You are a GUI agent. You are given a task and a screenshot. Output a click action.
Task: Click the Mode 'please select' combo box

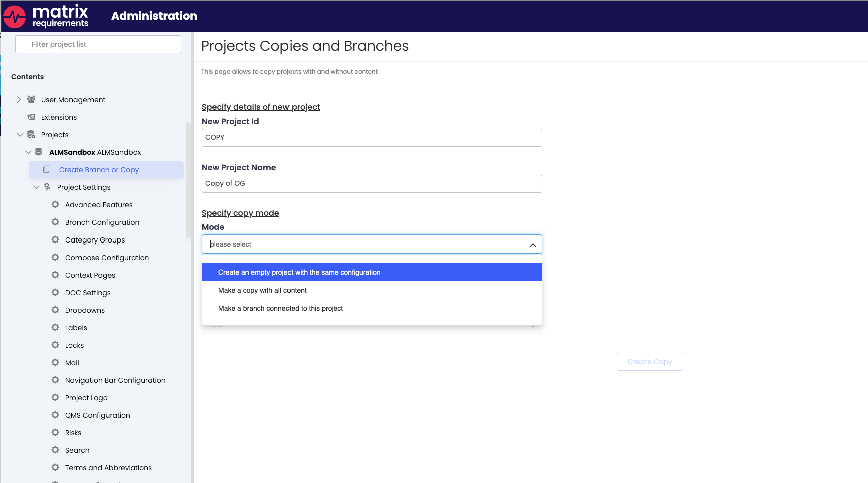(x=372, y=244)
